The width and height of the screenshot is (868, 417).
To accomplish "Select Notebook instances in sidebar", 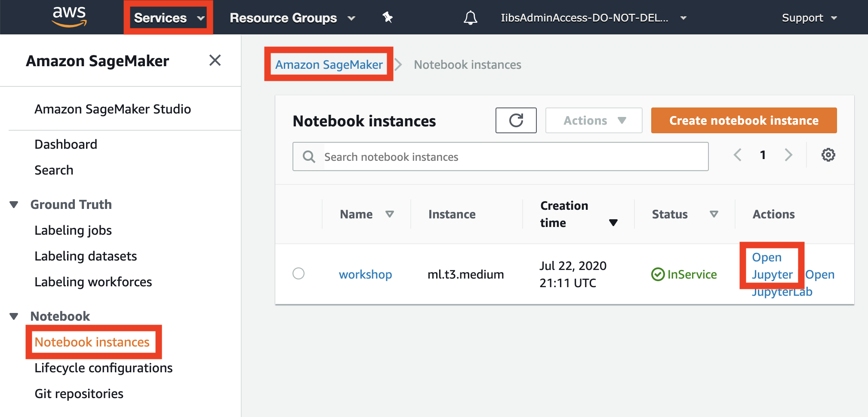I will (92, 342).
